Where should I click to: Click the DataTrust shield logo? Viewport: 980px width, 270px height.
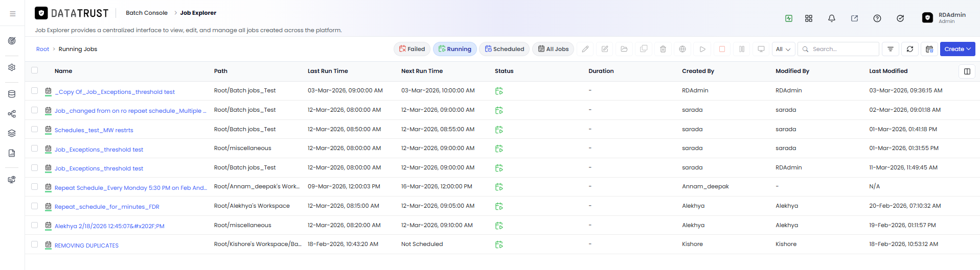[41, 13]
